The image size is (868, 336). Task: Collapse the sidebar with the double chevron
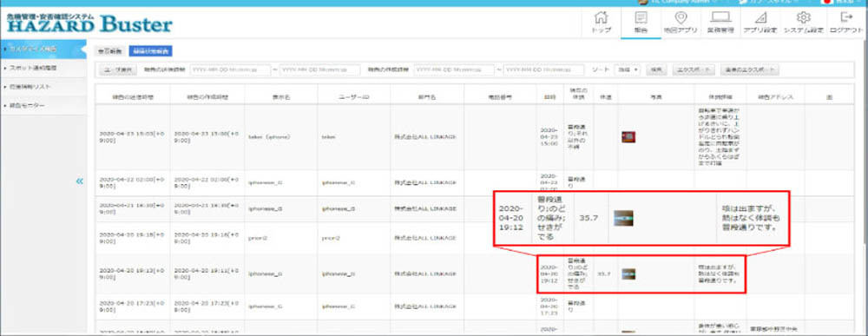[x=80, y=181]
